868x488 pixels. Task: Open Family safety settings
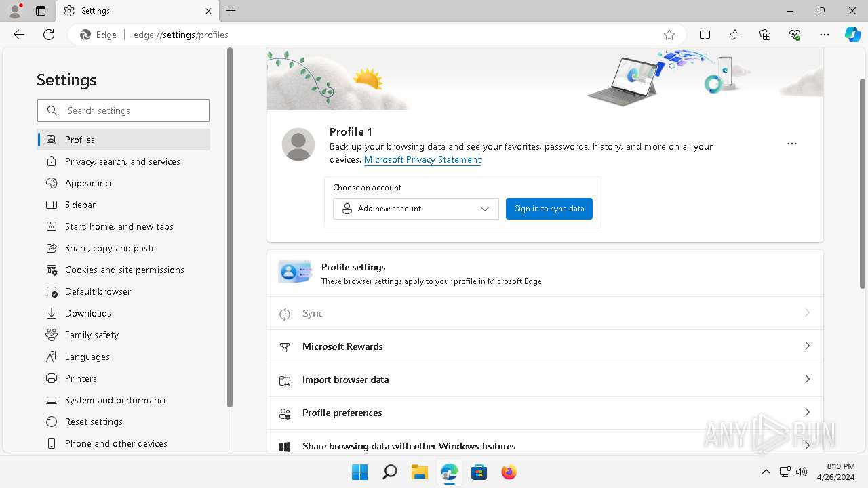point(123,335)
